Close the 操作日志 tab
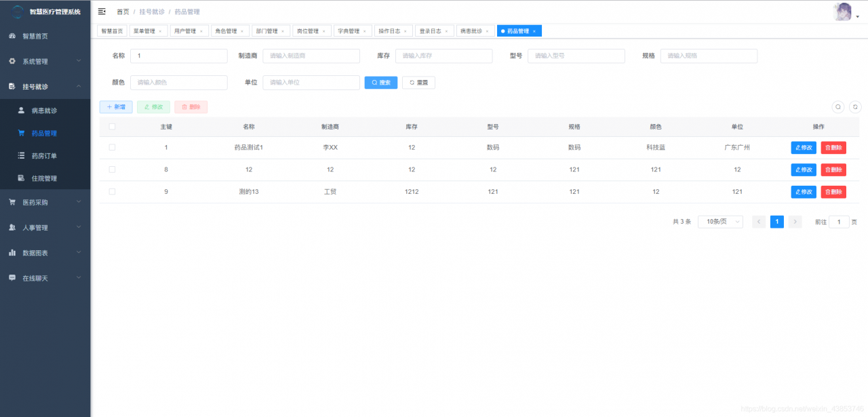The image size is (868, 417). [x=406, y=31]
